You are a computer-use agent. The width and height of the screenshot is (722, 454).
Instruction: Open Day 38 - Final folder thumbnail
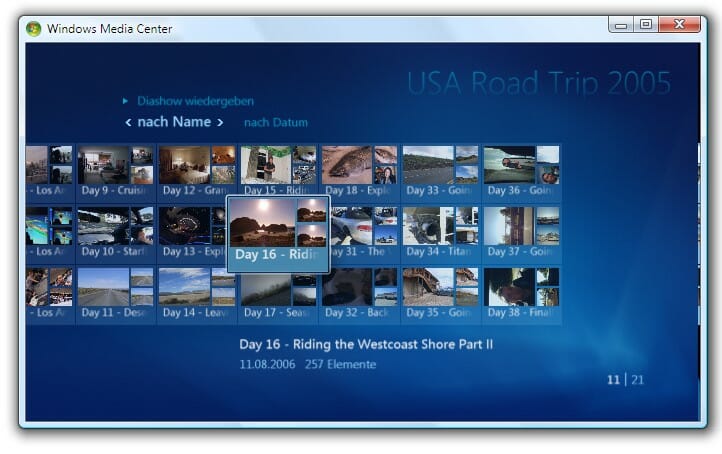point(521,295)
